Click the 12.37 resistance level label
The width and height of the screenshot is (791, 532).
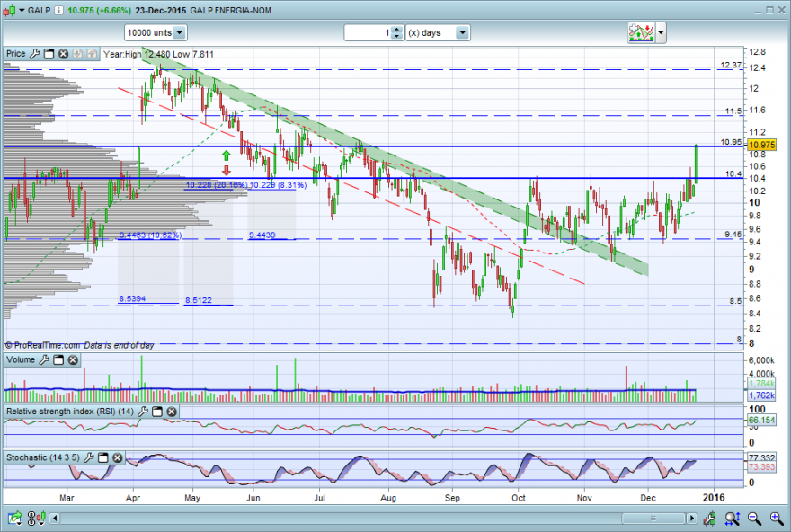tap(731, 65)
